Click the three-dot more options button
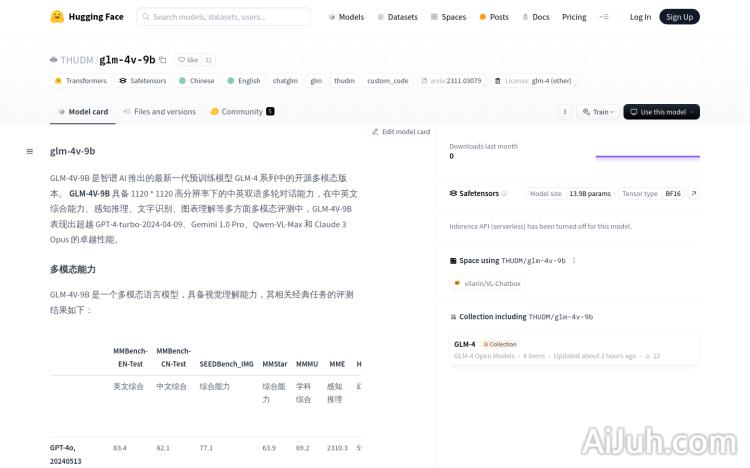 pos(564,112)
